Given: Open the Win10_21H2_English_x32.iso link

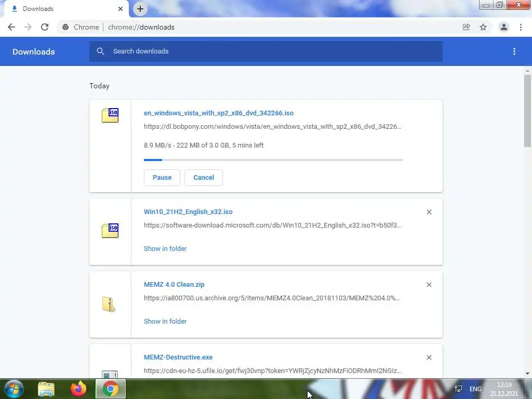Looking at the screenshot, I should [188, 212].
